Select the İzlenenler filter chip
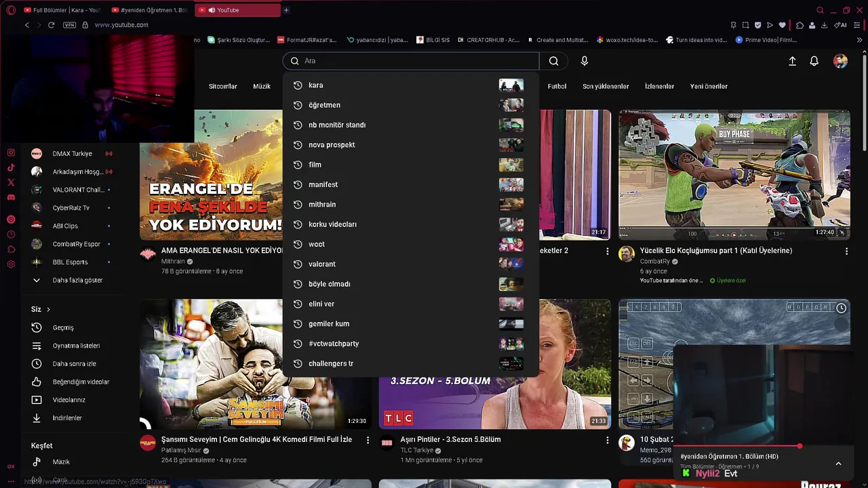Image resolution: width=868 pixels, height=488 pixels. pyautogui.click(x=659, y=86)
